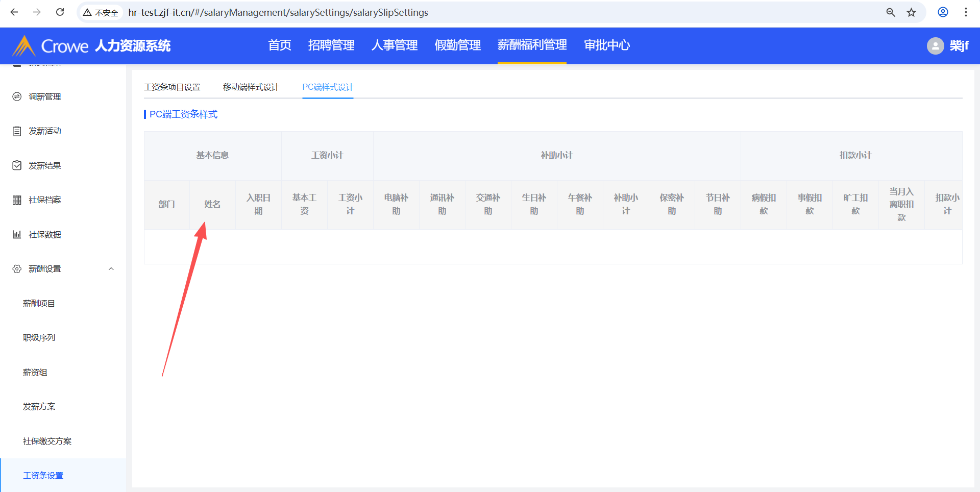980x492 pixels.
Task: Reload the page in browser
Action: pos(60,12)
